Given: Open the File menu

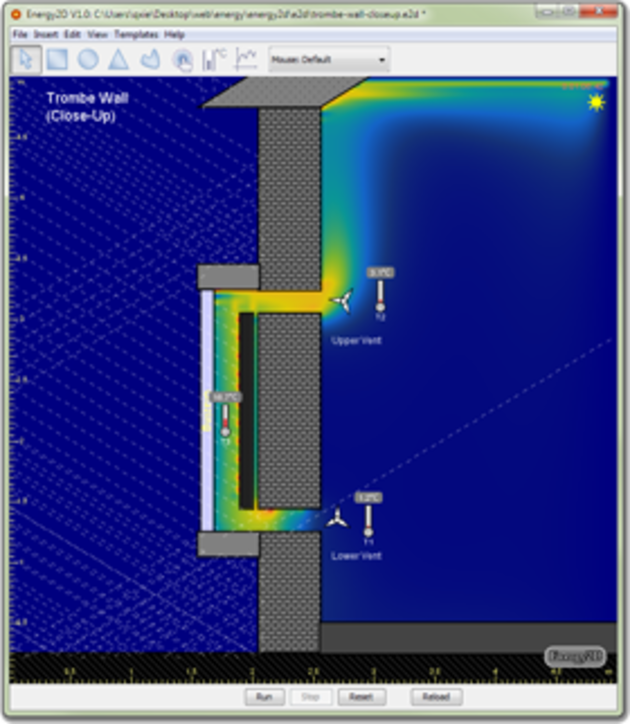Looking at the screenshot, I should [x=20, y=35].
